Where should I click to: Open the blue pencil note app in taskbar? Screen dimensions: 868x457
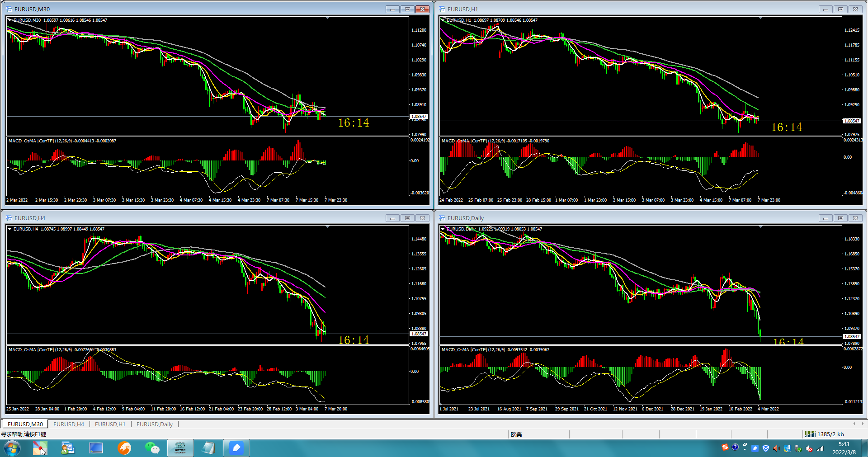click(236, 448)
